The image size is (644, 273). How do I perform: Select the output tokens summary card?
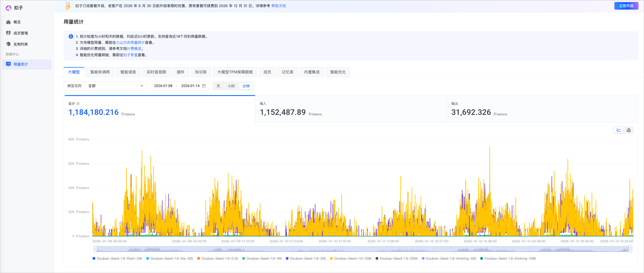(x=542, y=109)
